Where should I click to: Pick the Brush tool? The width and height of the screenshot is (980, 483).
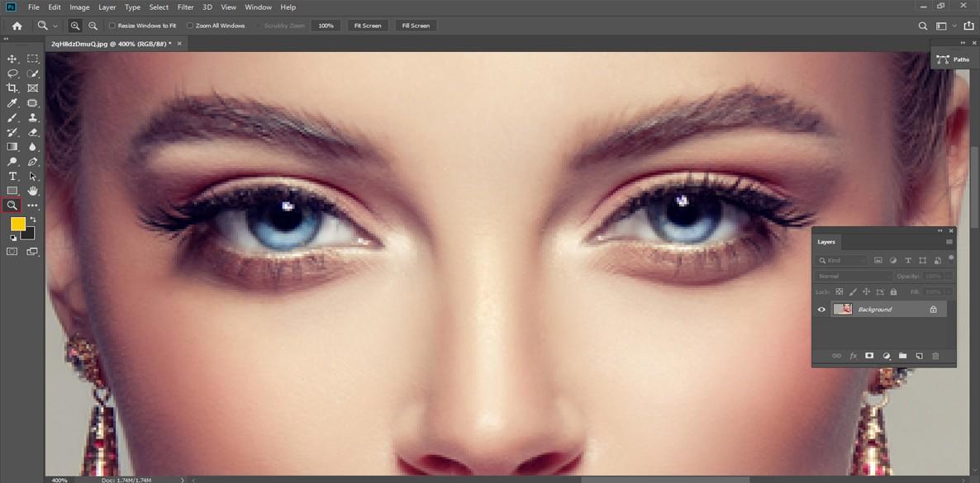tap(12, 117)
